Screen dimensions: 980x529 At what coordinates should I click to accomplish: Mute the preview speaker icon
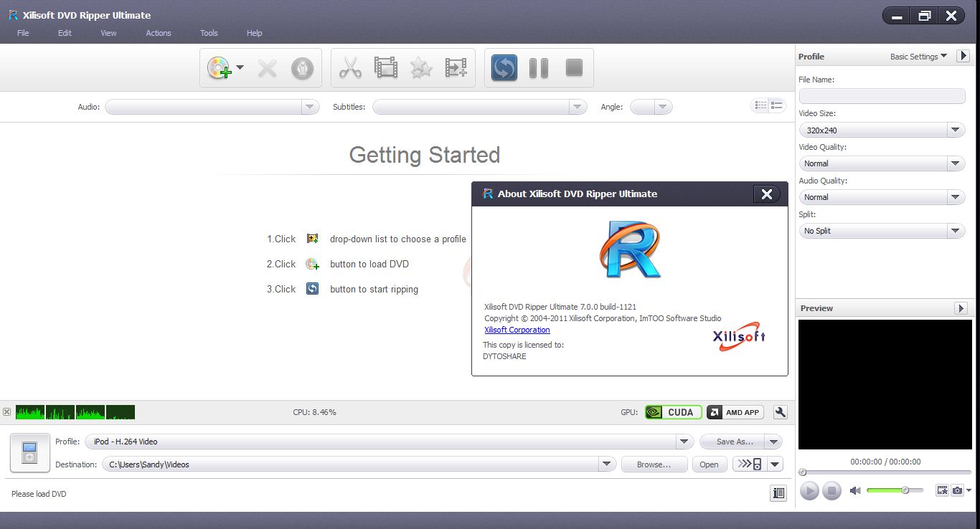855,491
